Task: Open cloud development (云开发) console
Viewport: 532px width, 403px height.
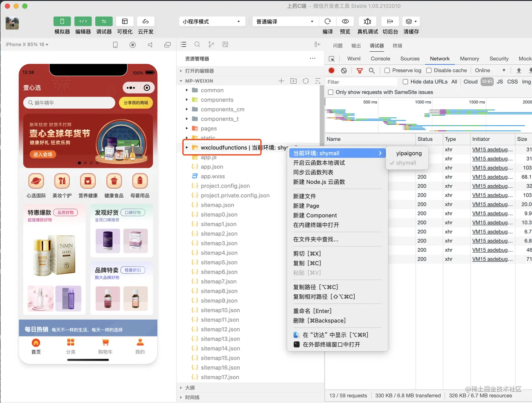Action: (146, 21)
